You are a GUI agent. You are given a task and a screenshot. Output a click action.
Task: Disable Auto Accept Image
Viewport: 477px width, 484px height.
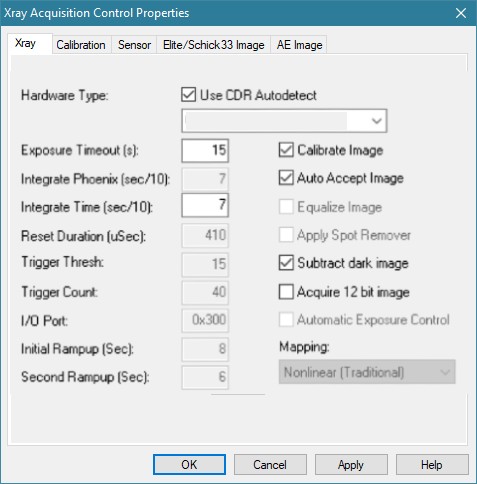pos(286,178)
